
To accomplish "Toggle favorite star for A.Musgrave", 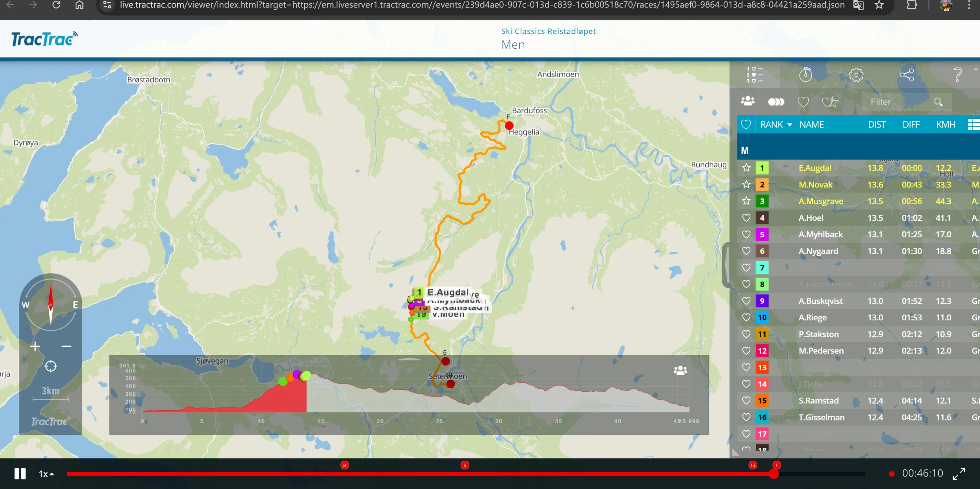I will [746, 201].
